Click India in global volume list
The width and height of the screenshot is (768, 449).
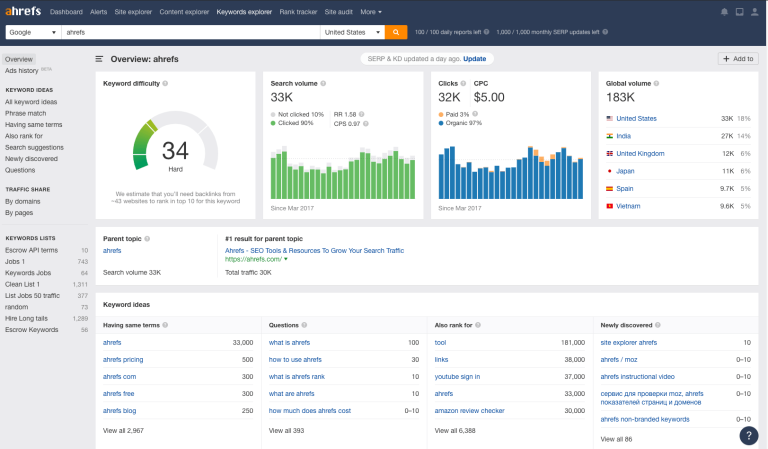pos(624,136)
